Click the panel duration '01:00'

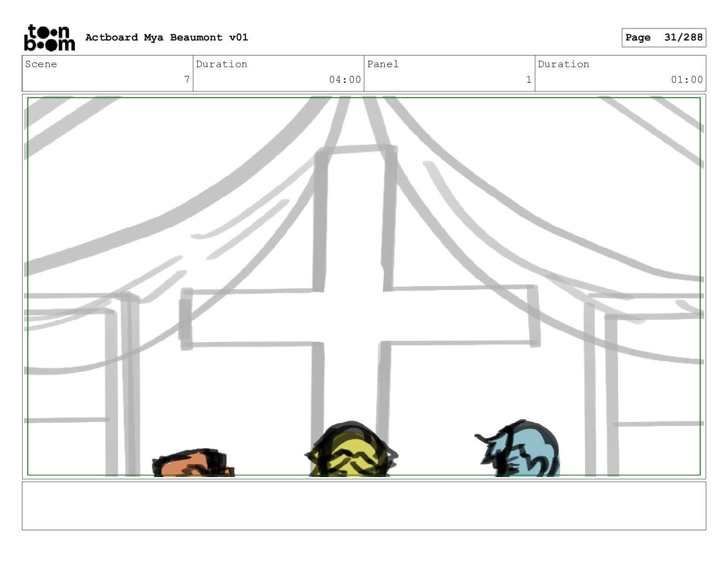point(687,80)
